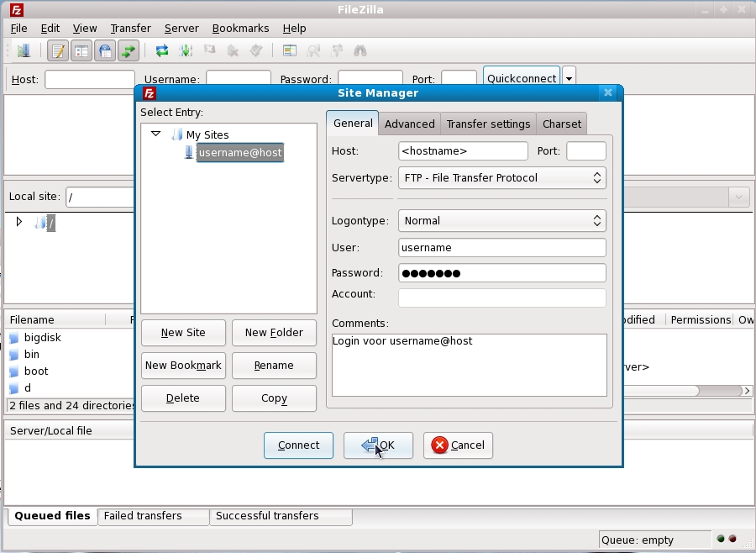Switch to the Transfer settings tab
The image size is (756, 553).
(x=488, y=124)
